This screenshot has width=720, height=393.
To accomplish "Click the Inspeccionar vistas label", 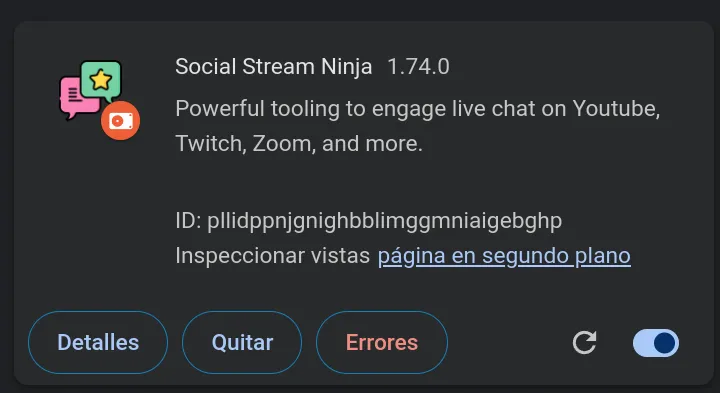I will 273,256.
